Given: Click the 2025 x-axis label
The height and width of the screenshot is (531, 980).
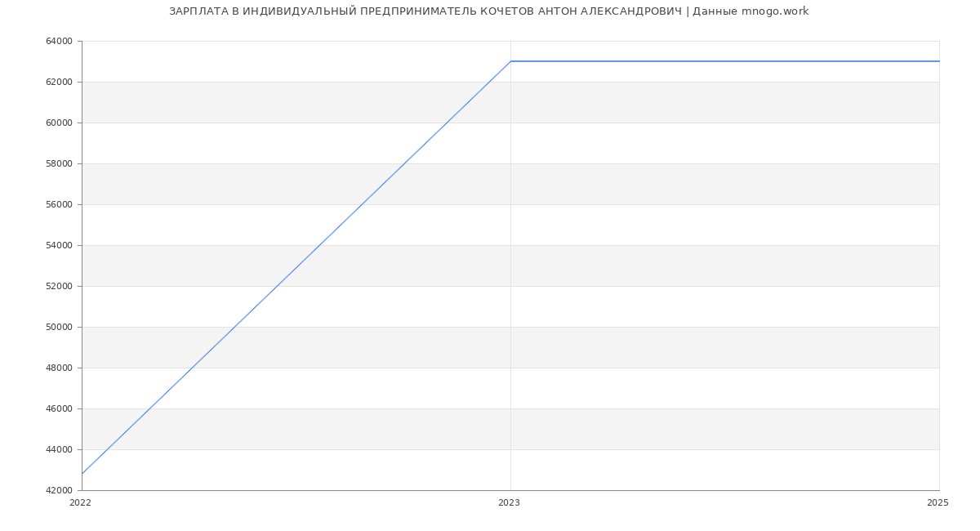Looking at the screenshot, I should coord(938,503).
